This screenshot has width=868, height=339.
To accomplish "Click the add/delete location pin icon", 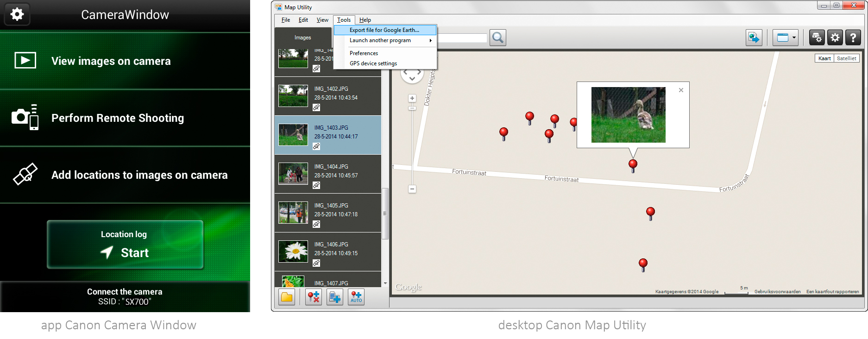I will (314, 297).
